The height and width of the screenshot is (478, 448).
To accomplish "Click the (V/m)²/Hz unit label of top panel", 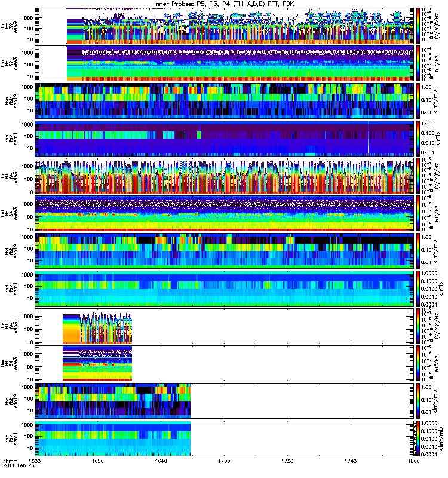I will point(437,26).
